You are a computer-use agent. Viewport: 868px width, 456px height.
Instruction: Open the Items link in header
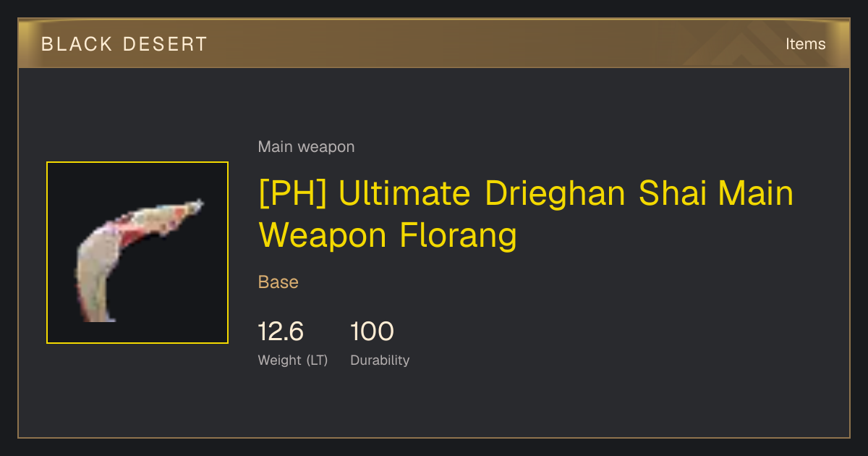pyautogui.click(x=805, y=44)
